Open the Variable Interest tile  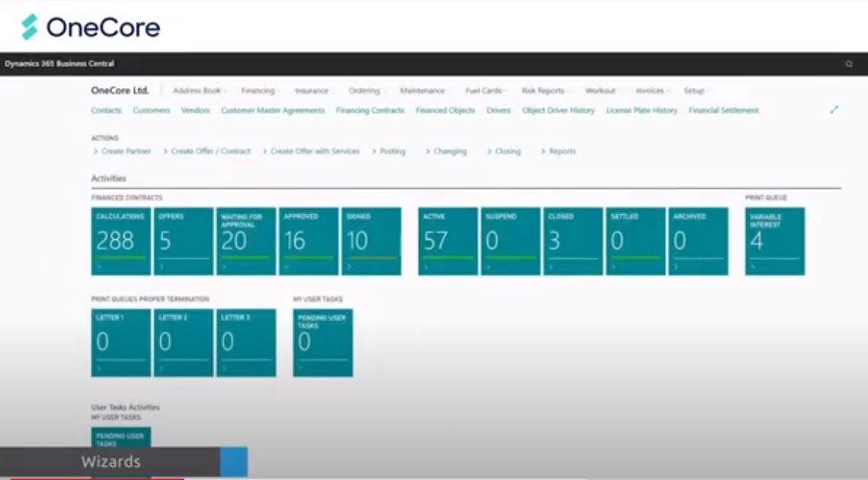[775, 242]
